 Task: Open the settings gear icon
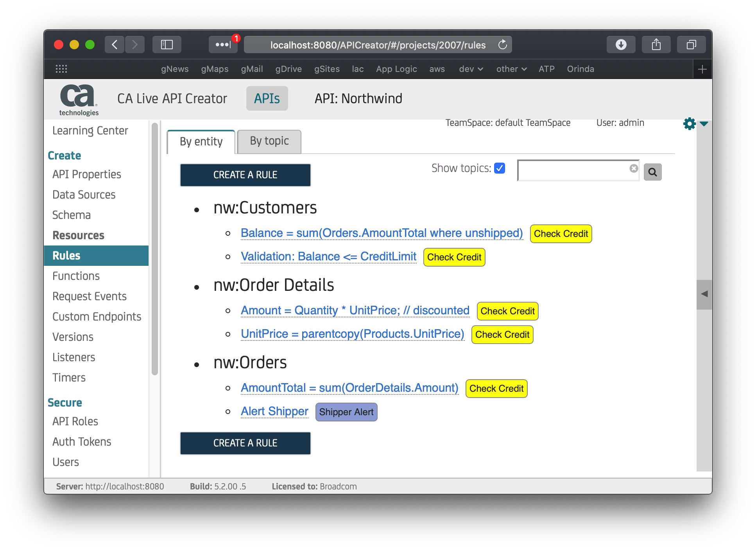(x=689, y=124)
